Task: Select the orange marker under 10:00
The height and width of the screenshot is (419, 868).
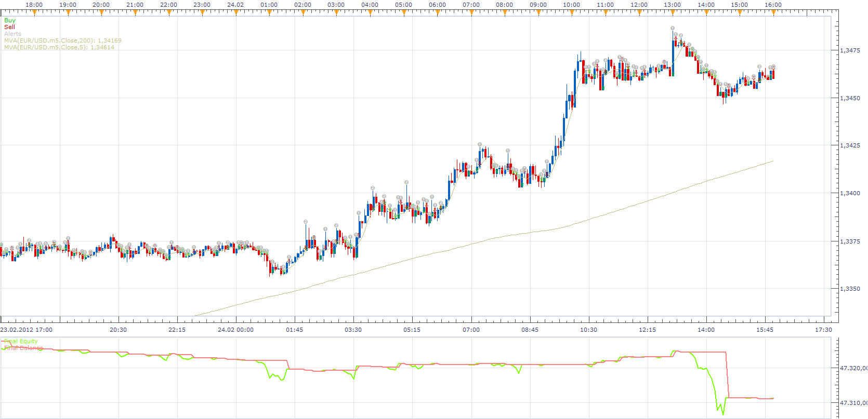Action: coord(572,12)
